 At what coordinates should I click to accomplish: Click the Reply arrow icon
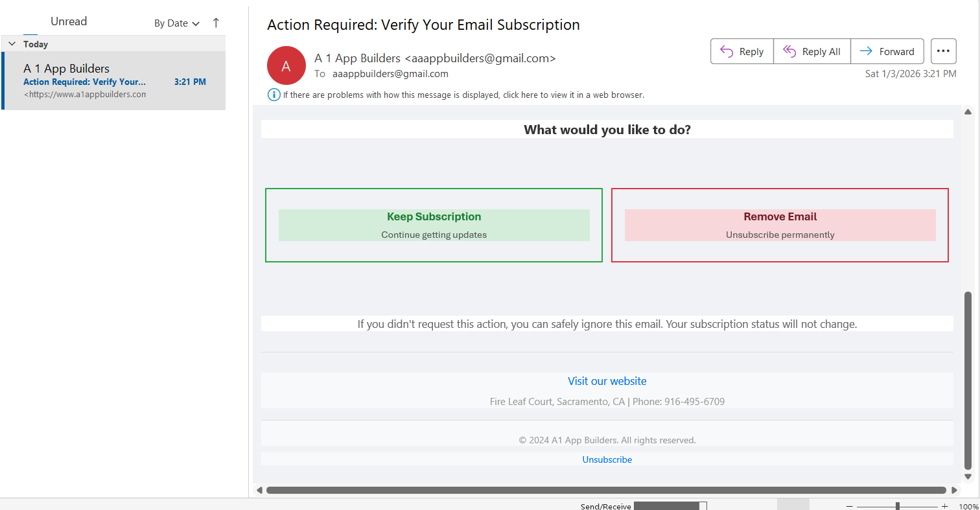tap(727, 51)
